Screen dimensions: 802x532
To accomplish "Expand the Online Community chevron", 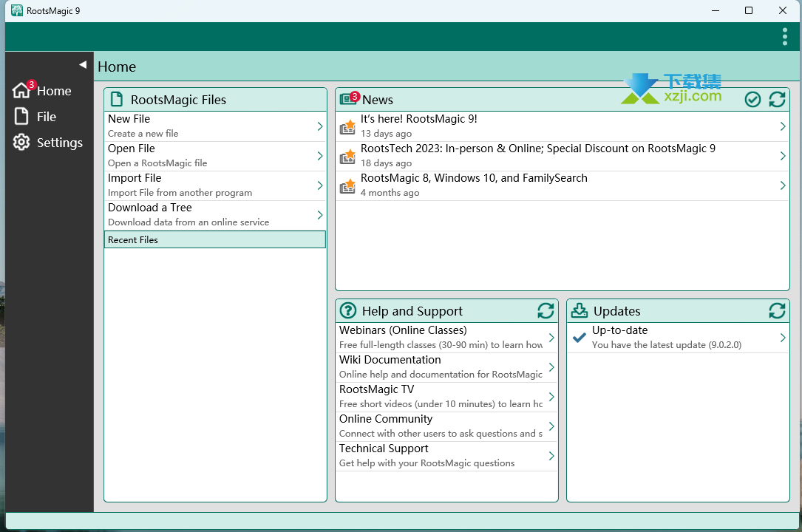I will tap(551, 427).
